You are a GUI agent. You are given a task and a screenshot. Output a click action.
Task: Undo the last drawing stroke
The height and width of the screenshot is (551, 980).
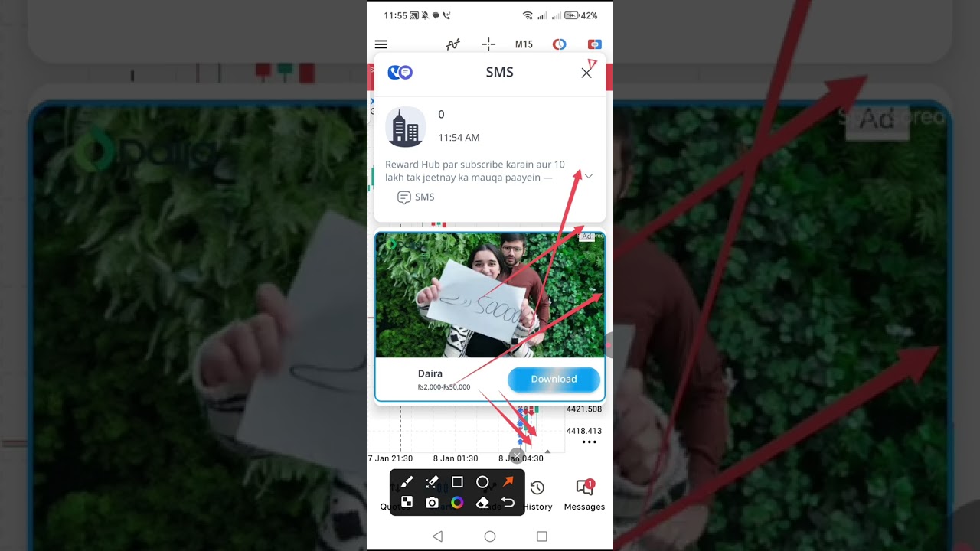(x=508, y=503)
